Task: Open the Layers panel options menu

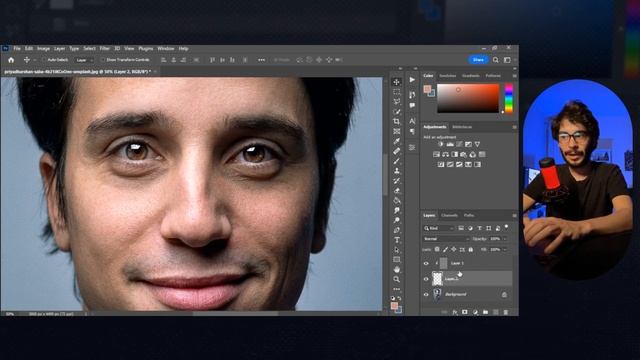Action: click(x=514, y=216)
